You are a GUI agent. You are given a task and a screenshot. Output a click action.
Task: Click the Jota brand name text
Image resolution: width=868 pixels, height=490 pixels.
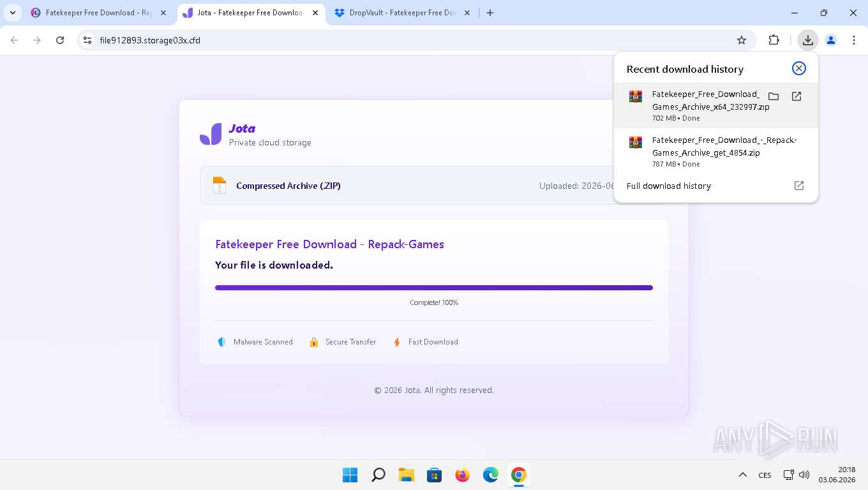point(242,129)
